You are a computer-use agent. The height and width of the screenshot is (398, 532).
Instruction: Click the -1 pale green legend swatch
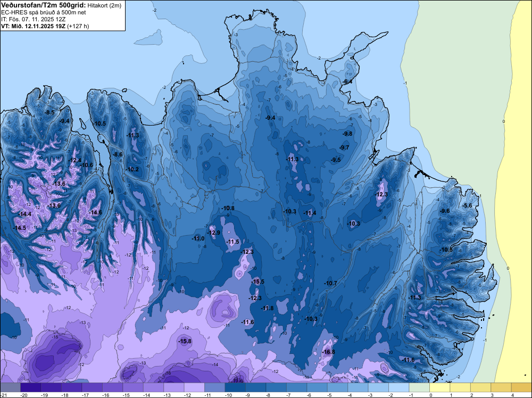[x=419, y=387]
